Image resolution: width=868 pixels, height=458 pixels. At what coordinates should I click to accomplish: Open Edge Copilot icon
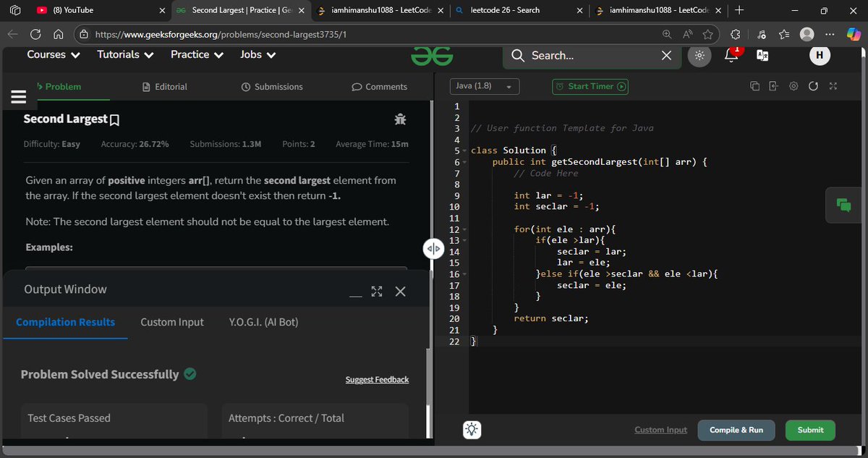pos(854,34)
